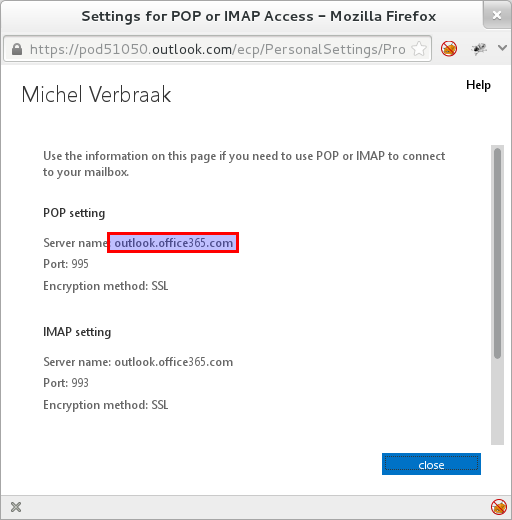Click the Port: 993 text
This screenshot has height=520, width=512.
click(x=66, y=383)
